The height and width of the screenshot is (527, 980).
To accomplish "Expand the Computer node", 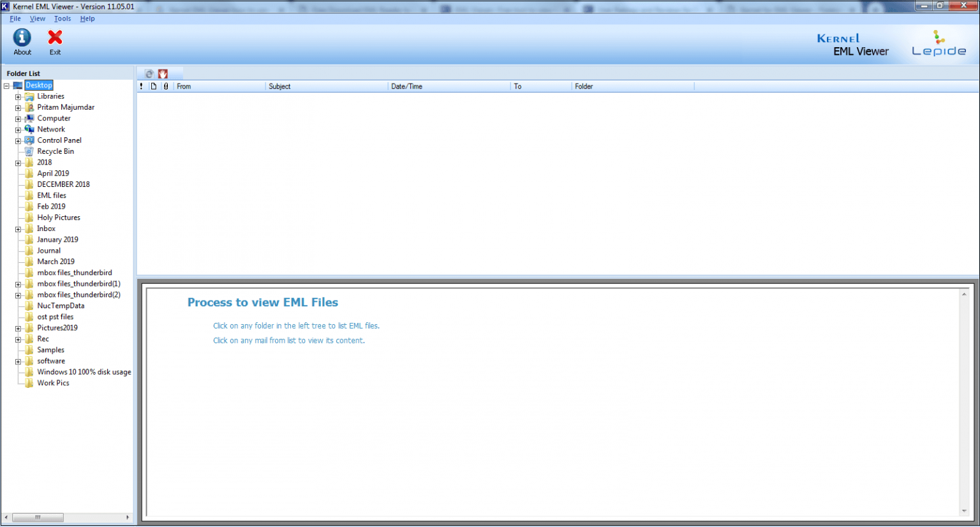I will (18, 118).
